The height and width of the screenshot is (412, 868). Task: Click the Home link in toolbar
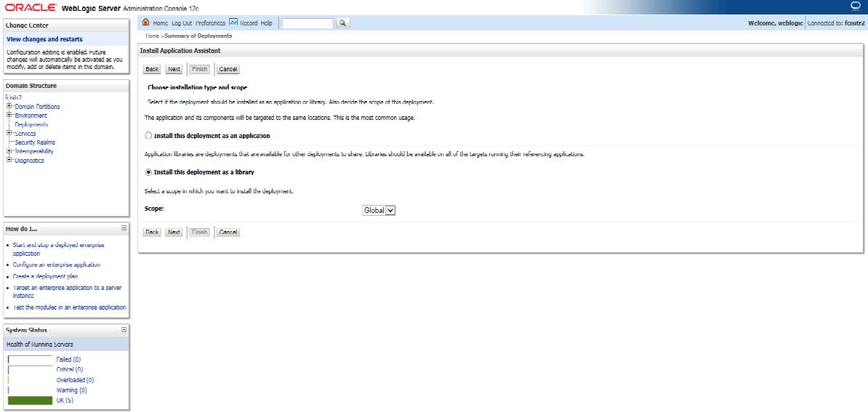160,23
